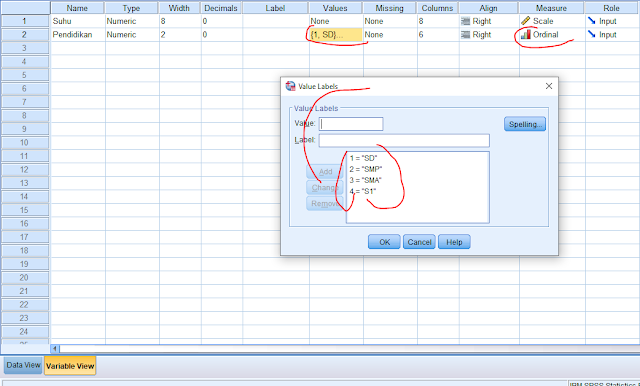Click the Input role arrow icon for Pendidikan
This screenshot has height=386, width=640.
[x=591, y=35]
